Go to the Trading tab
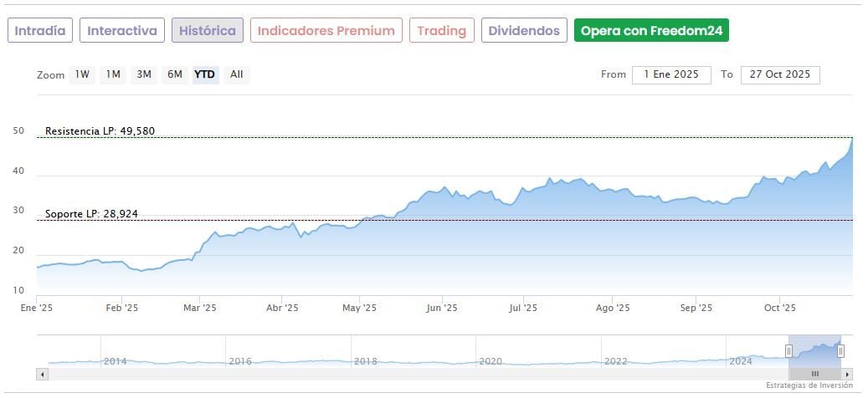 [x=441, y=31]
